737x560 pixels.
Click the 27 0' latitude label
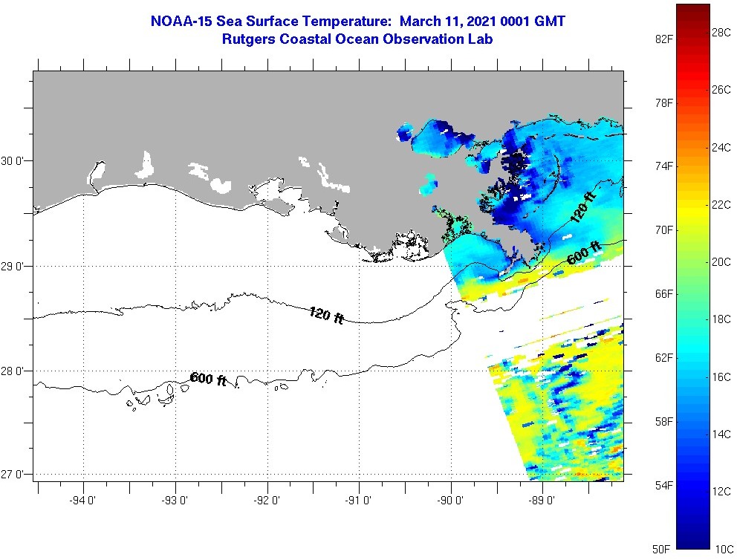10,474
